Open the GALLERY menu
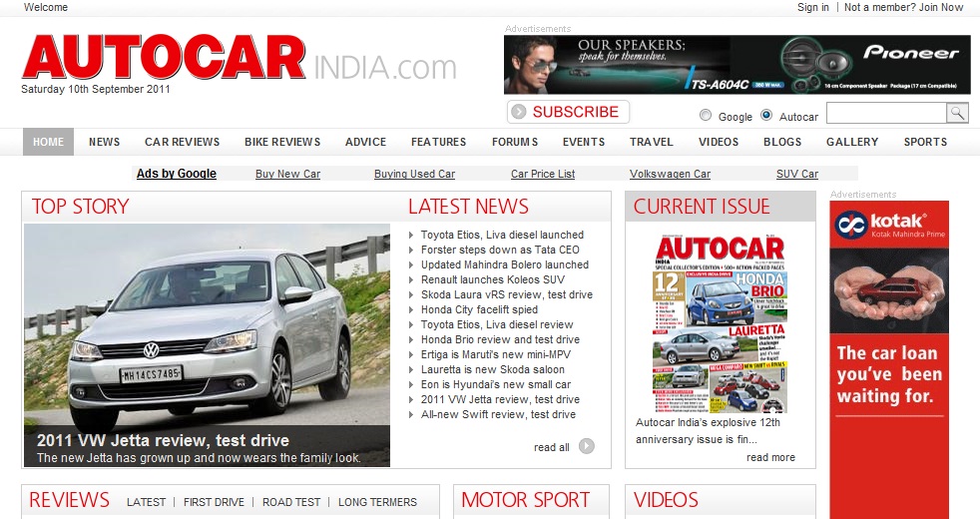This screenshot has width=980, height=519. pos(852,142)
